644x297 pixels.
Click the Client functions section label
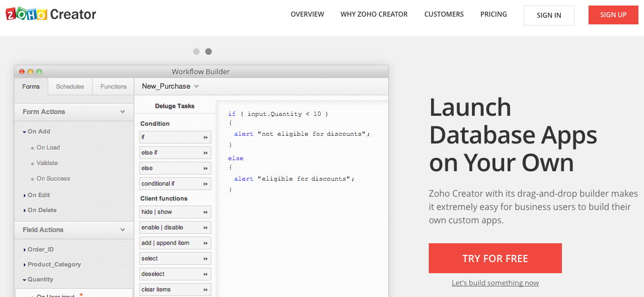[x=164, y=198]
